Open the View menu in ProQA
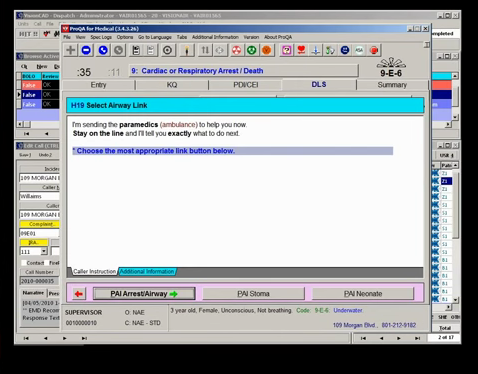The width and height of the screenshot is (478, 374). [80, 37]
